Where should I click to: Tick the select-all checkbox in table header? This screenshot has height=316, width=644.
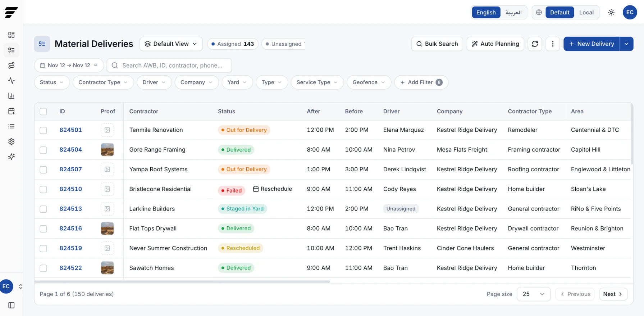44,112
